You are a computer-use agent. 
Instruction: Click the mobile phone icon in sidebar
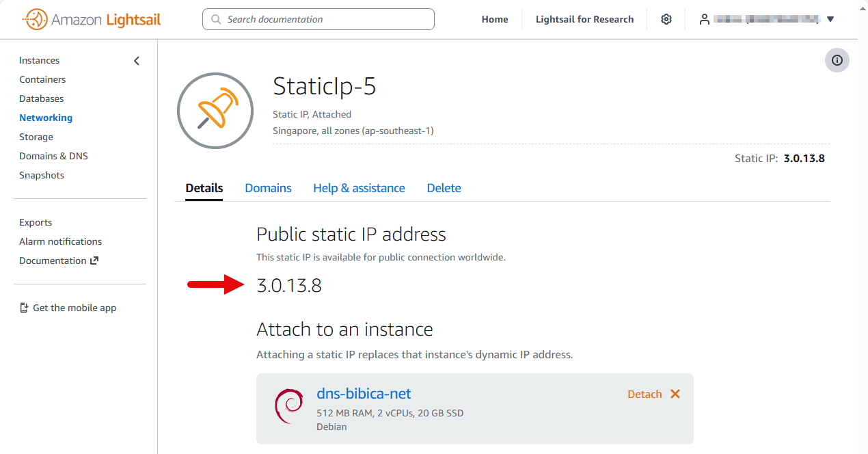pos(24,308)
